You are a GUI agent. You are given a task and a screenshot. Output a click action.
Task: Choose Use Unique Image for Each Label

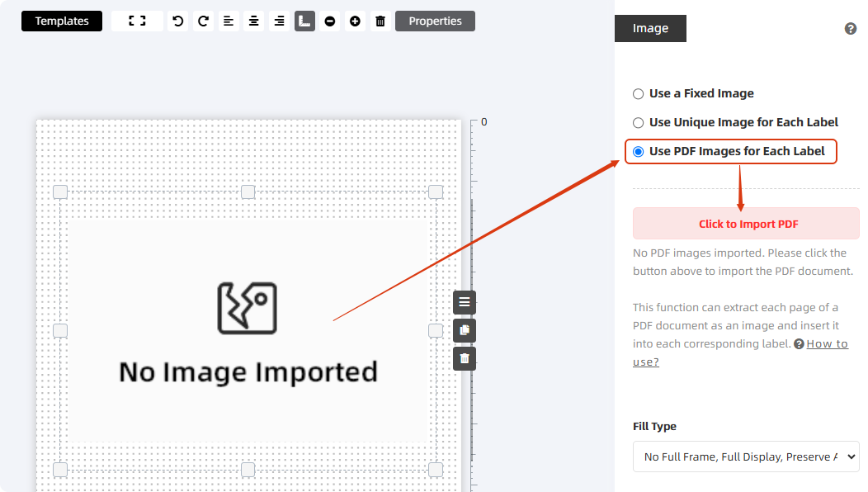(x=638, y=123)
